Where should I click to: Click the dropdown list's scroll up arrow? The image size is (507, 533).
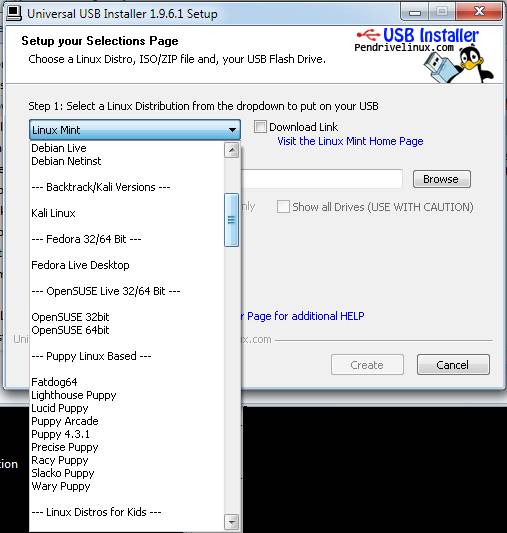point(231,150)
